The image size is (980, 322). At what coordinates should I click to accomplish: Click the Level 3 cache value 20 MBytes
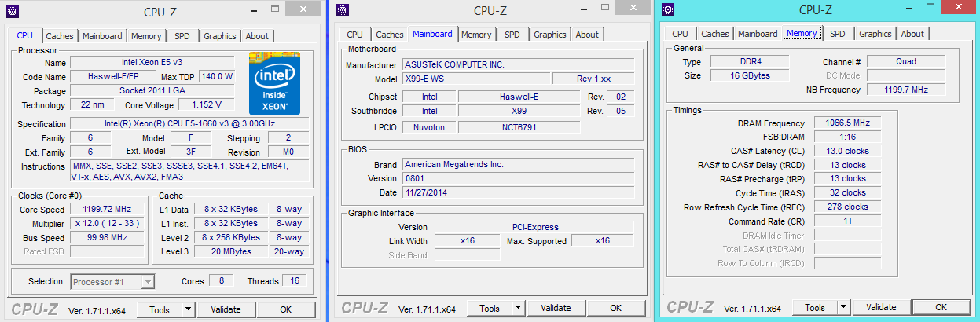click(x=231, y=252)
